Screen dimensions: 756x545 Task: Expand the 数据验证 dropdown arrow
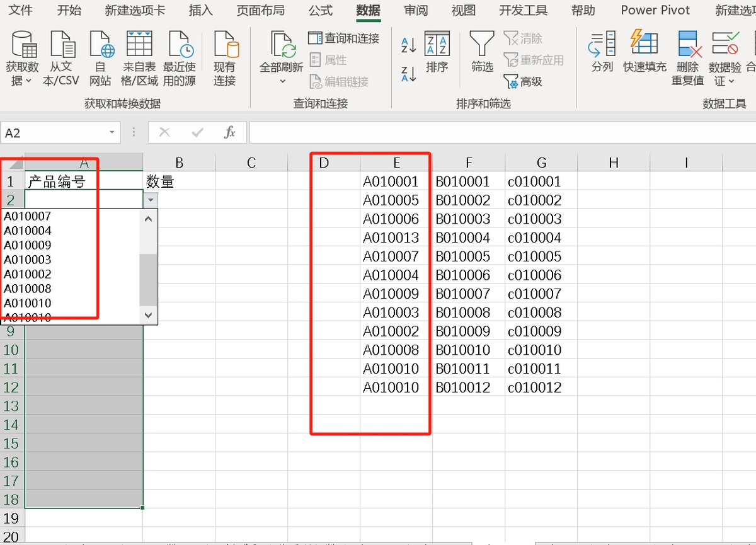click(x=731, y=81)
